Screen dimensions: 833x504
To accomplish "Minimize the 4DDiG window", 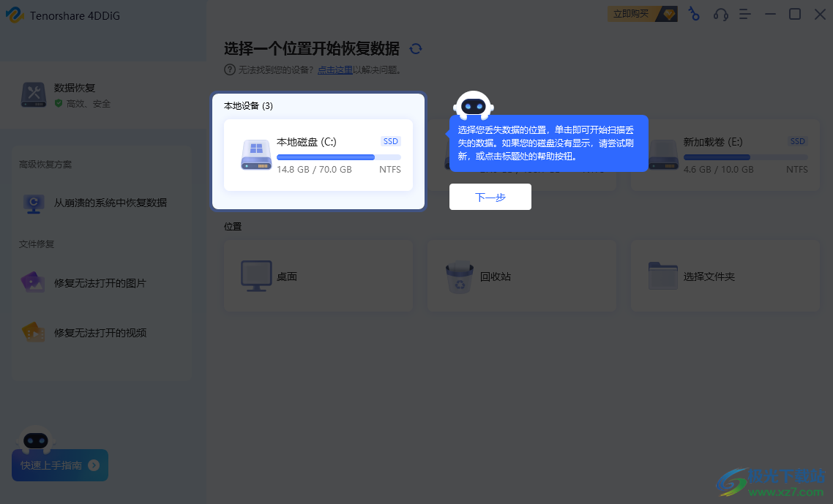I will click(x=770, y=15).
